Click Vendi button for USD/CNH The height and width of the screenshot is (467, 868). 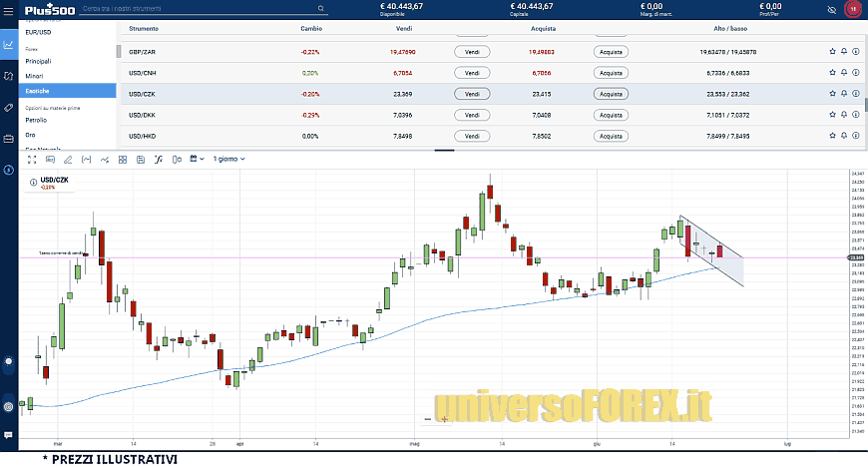(x=472, y=73)
